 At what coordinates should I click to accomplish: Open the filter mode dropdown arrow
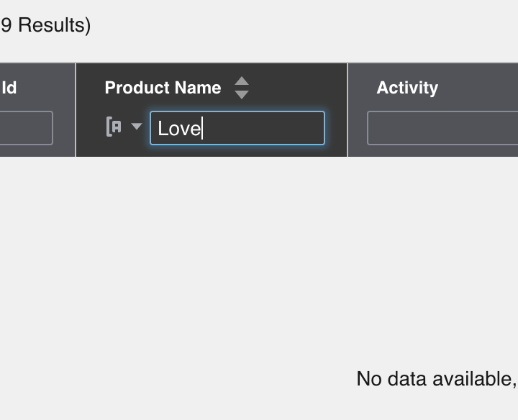click(137, 127)
